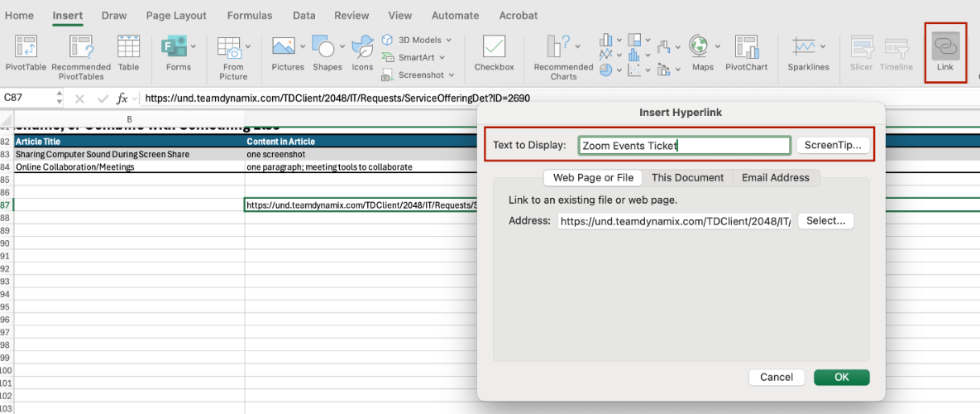The width and height of the screenshot is (980, 414).
Task: Click the Name Box showing C87
Action: [x=27, y=98]
